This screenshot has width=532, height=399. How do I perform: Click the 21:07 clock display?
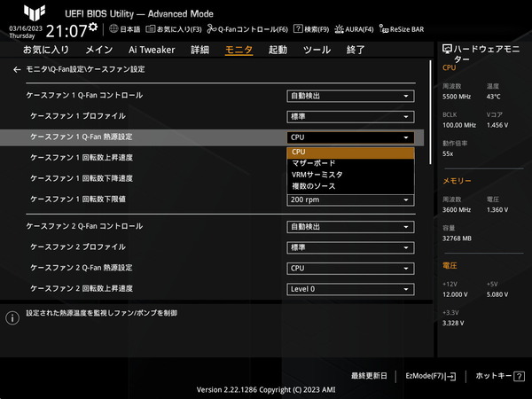66,31
